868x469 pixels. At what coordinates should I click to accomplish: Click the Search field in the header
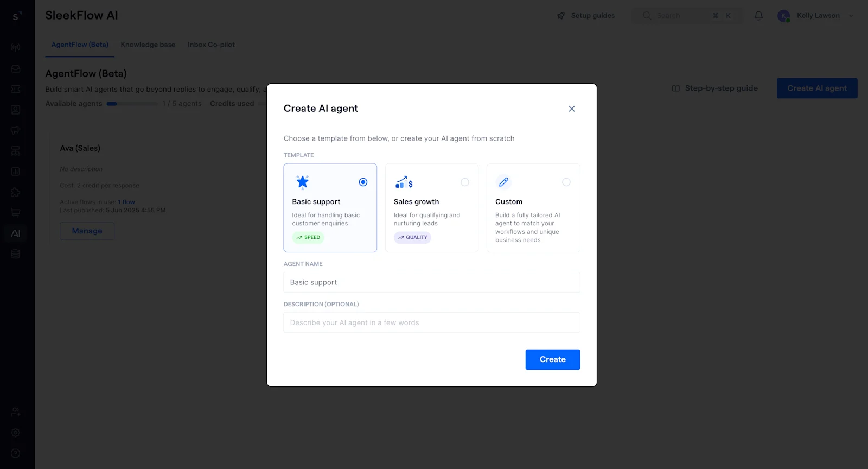(687, 16)
